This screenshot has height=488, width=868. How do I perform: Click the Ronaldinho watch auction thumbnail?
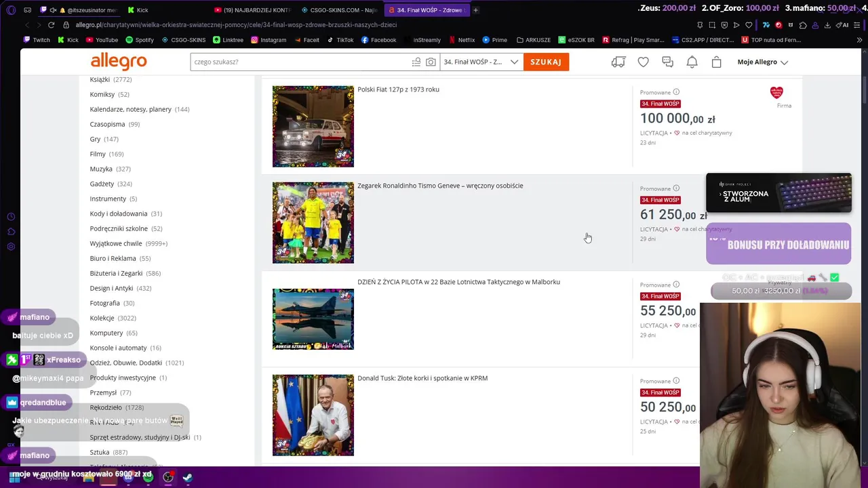coord(313,222)
